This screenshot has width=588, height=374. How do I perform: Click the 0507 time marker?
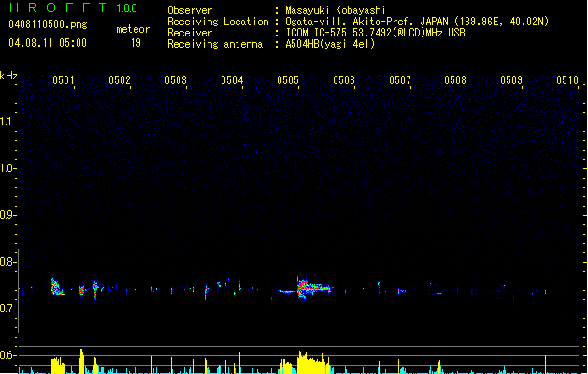400,79
